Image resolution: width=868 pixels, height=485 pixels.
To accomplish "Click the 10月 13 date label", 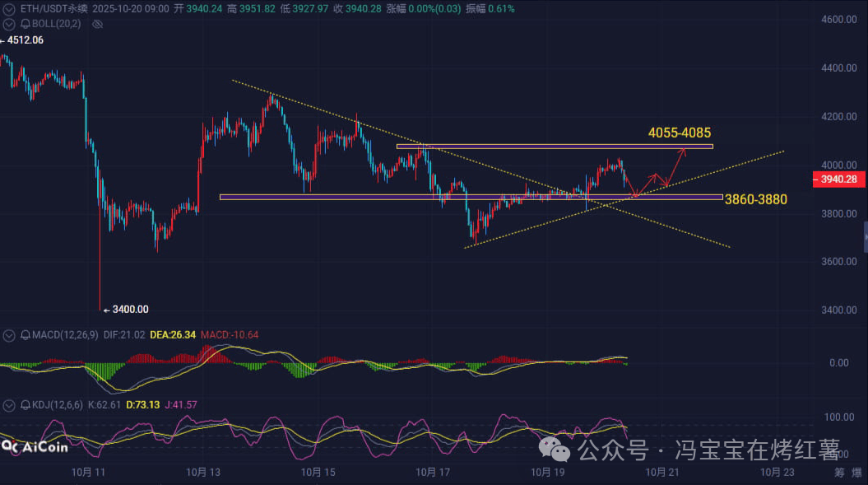I will click(x=203, y=473).
